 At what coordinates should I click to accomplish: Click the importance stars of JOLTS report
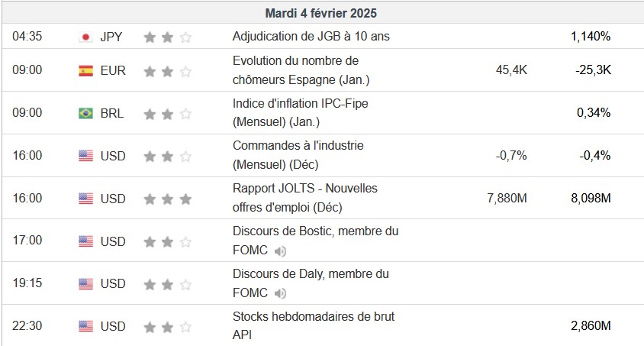click(x=167, y=199)
